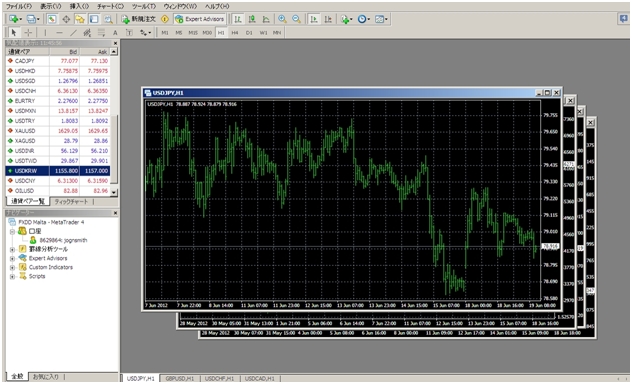Zoom out on the chart

[x=296, y=19]
